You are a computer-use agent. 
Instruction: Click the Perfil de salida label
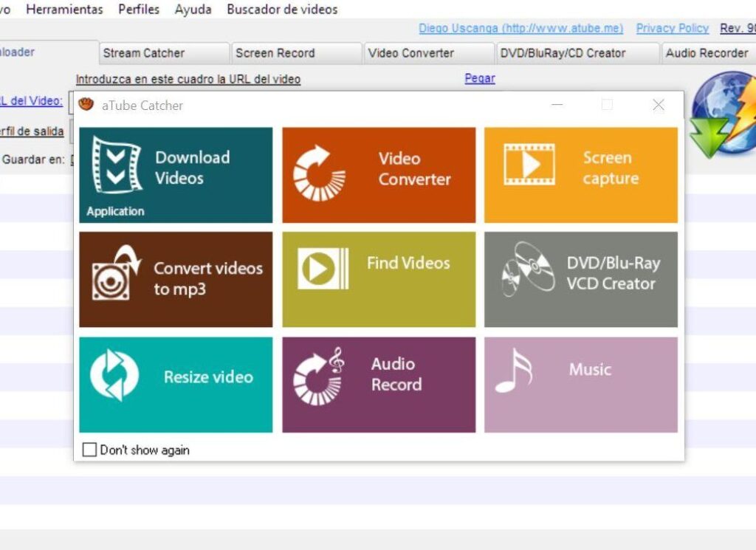[x=32, y=131]
